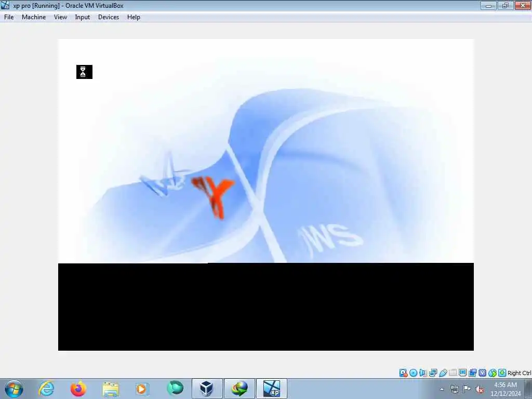Click the audio status icon
The image size is (532, 399).
tap(423, 373)
